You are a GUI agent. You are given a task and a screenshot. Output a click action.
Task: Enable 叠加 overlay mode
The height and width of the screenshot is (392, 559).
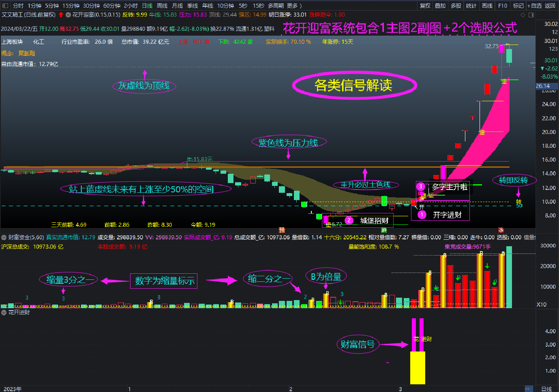[441, 6]
